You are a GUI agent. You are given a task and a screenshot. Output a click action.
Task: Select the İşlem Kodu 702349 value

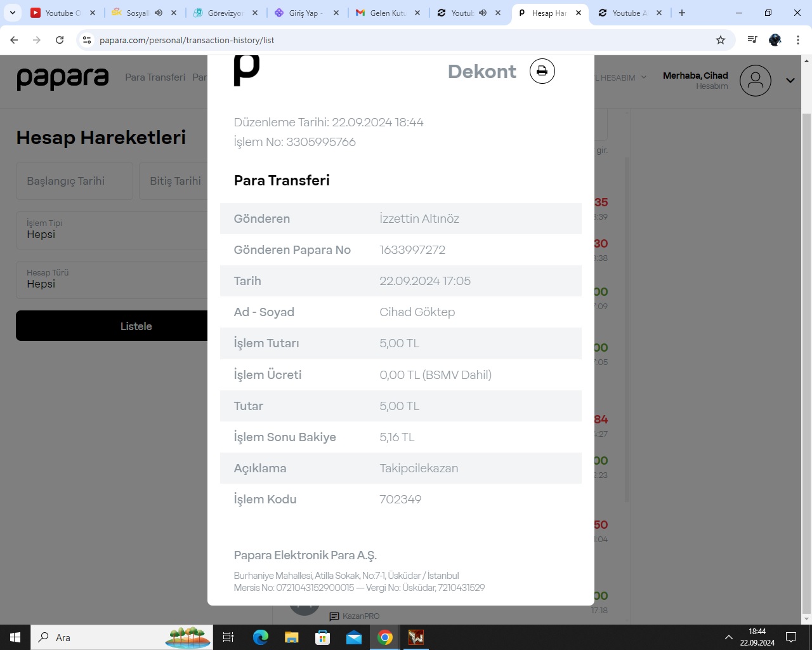(x=400, y=499)
